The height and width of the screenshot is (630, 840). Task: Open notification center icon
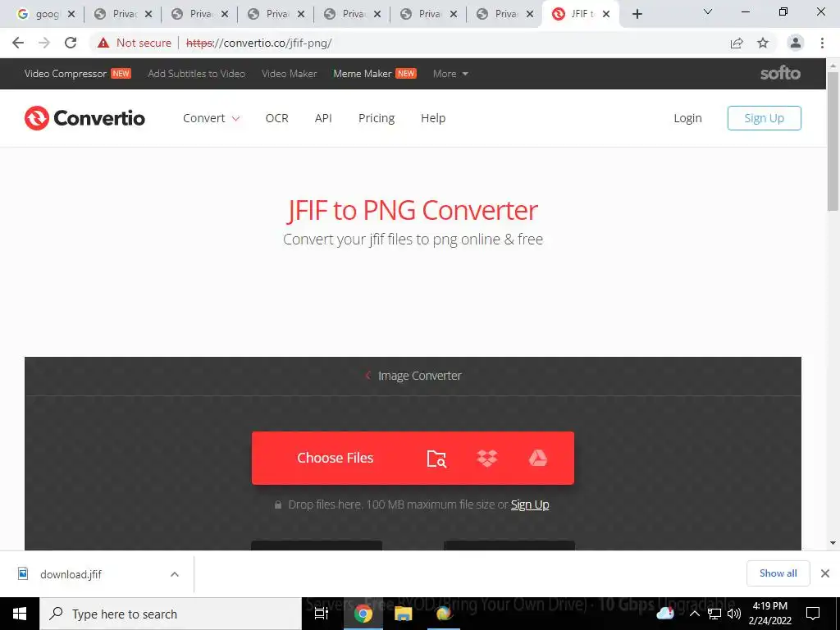[x=813, y=614]
